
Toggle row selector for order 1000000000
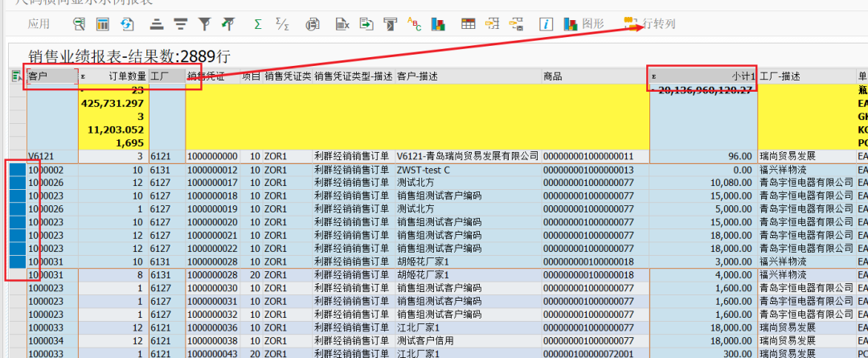coord(18,156)
